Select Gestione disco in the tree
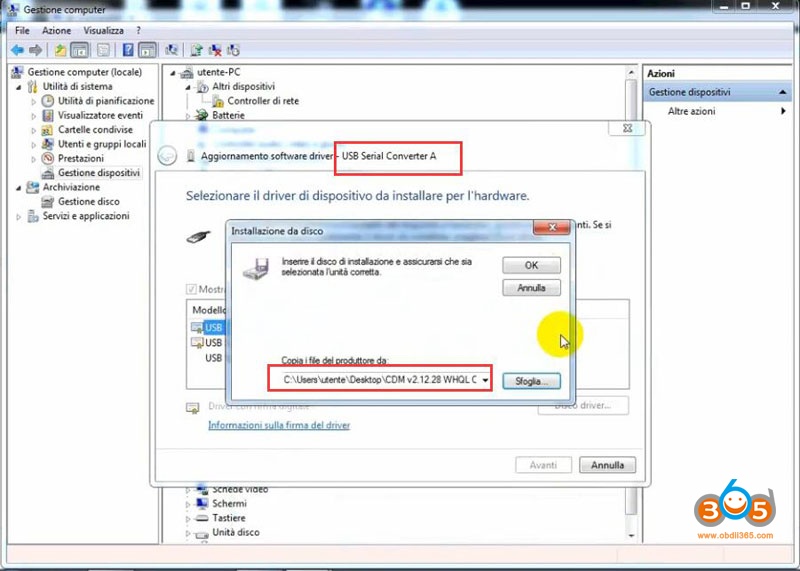The image size is (800, 571). click(88, 201)
